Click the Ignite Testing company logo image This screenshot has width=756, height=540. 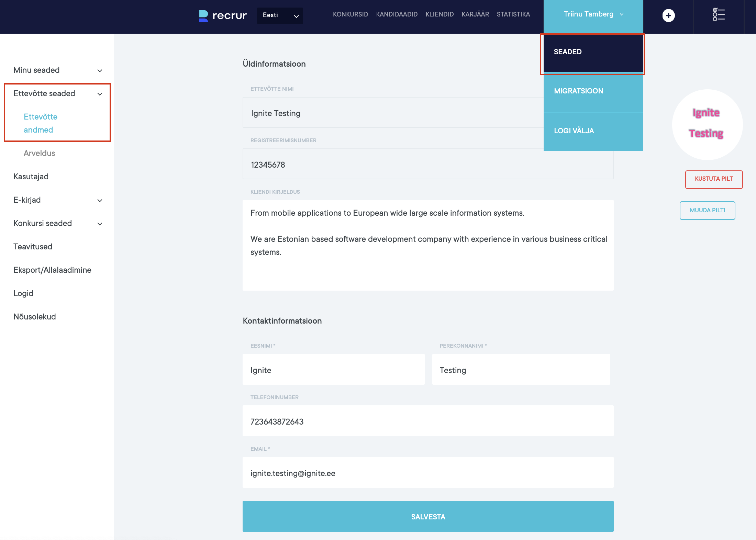point(707,124)
